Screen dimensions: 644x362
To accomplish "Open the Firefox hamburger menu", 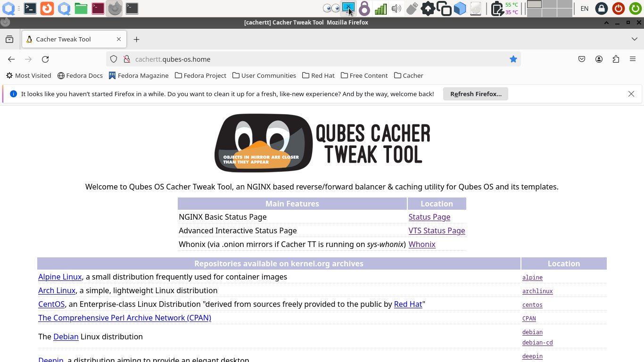I will 633,59.
